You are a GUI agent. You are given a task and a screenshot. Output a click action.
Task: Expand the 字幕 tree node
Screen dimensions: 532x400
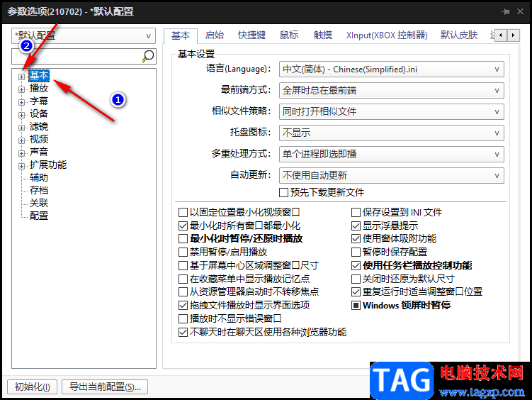click(x=21, y=103)
